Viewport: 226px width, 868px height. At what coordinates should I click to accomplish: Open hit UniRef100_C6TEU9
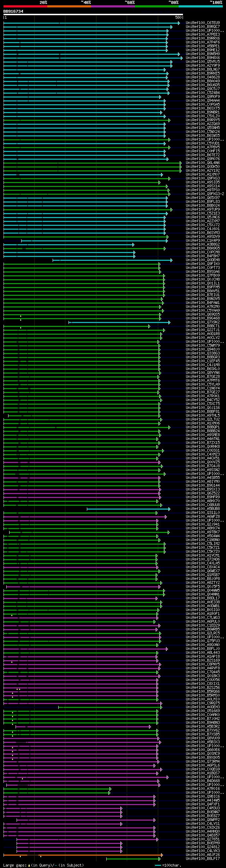pyautogui.click(x=203, y=23)
